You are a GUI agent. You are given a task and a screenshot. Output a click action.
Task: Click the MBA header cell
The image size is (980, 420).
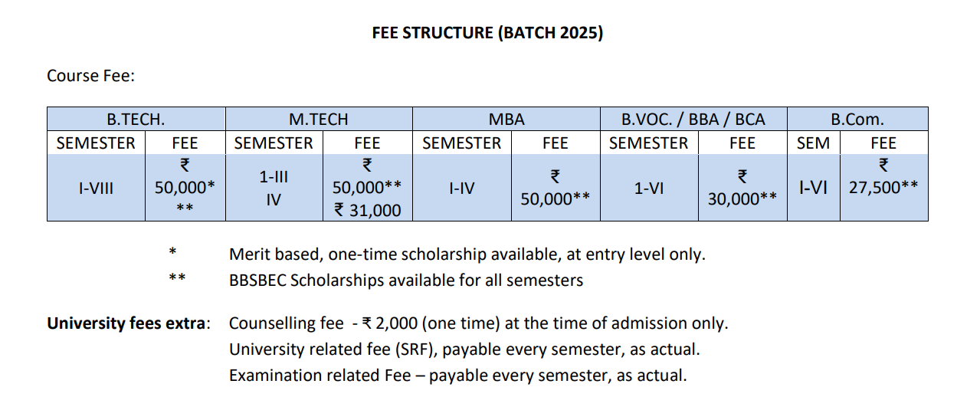pyautogui.click(x=506, y=120)
